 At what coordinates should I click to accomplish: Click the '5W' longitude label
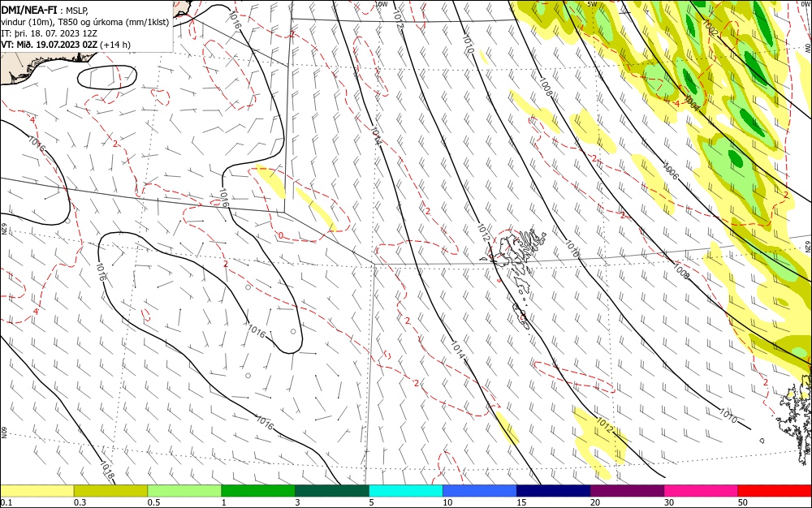(x=593, y=4)
